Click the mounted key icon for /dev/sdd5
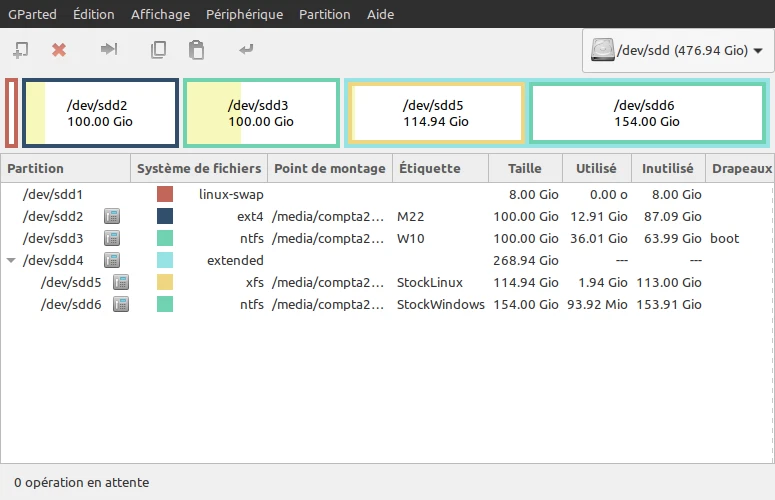The height and width of the screenshot is (500, 775). (x=121, y=282)
